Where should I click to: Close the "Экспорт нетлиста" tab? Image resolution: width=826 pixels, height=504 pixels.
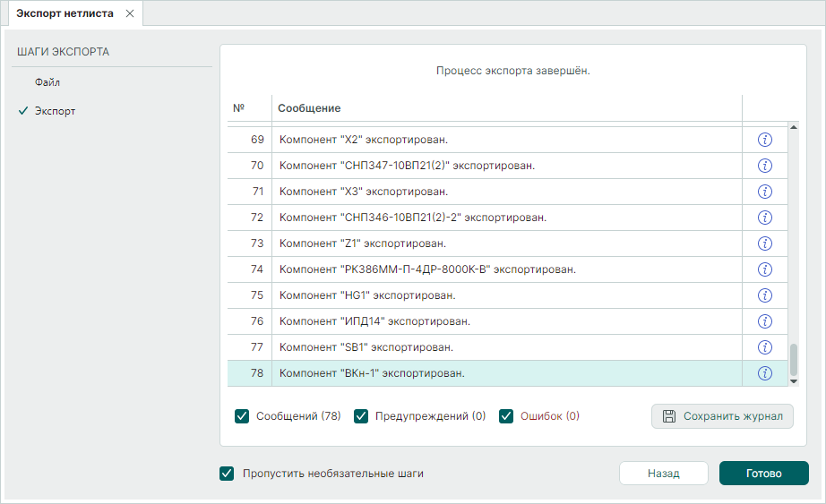130,13
